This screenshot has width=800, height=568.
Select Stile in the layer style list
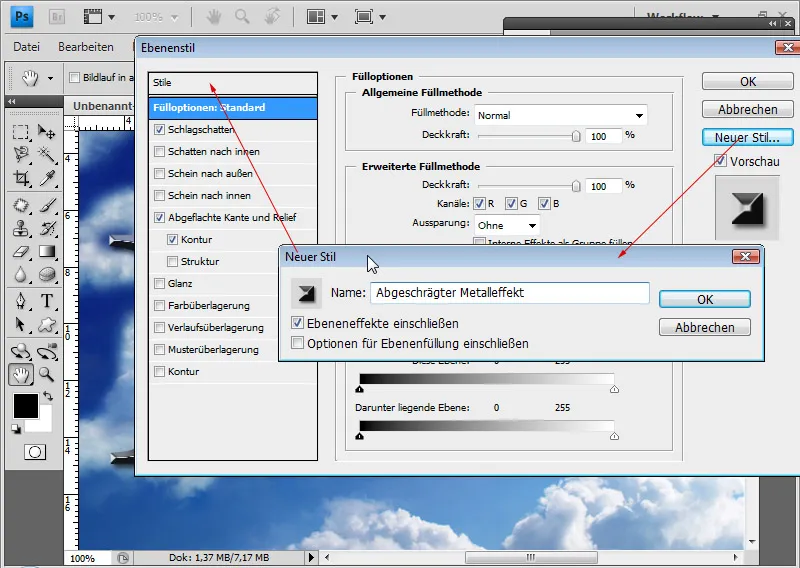[233, 83]
